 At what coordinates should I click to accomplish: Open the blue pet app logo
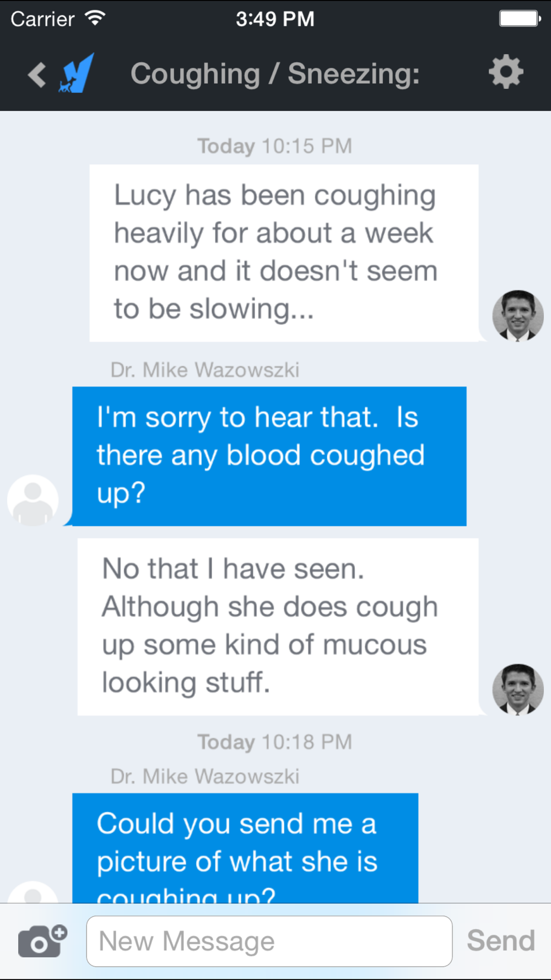click(x=77, y=73)
